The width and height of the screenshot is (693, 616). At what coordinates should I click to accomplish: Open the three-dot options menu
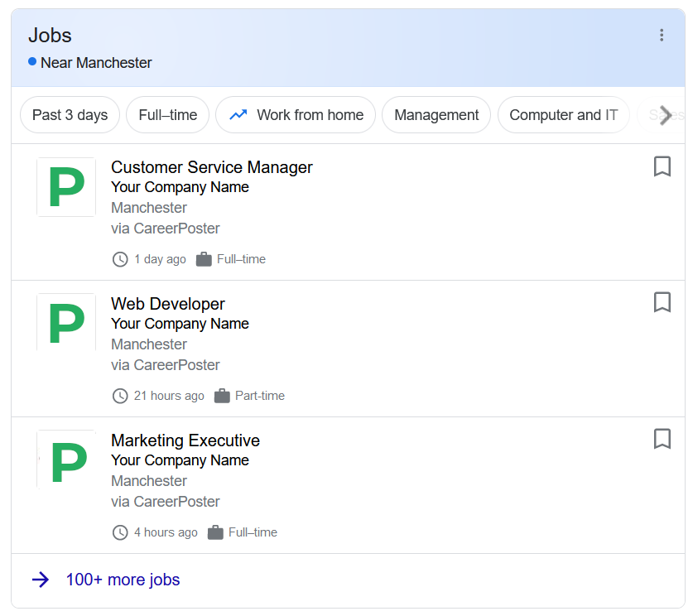click(x=662, y=35)
